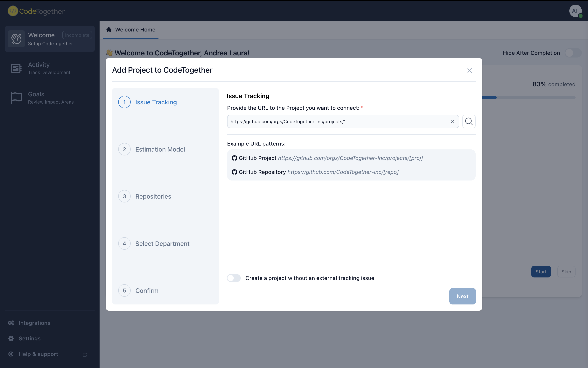Select the Estimation Model step label
The height and width of the screenshot is (368, 588).
[160, 149]
